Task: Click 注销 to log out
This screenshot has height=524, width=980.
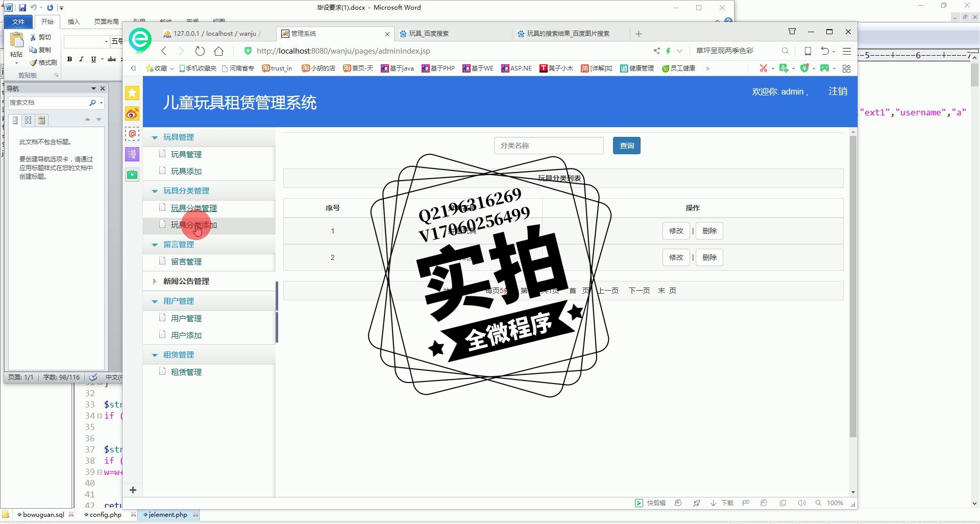Action: (838, 91)
